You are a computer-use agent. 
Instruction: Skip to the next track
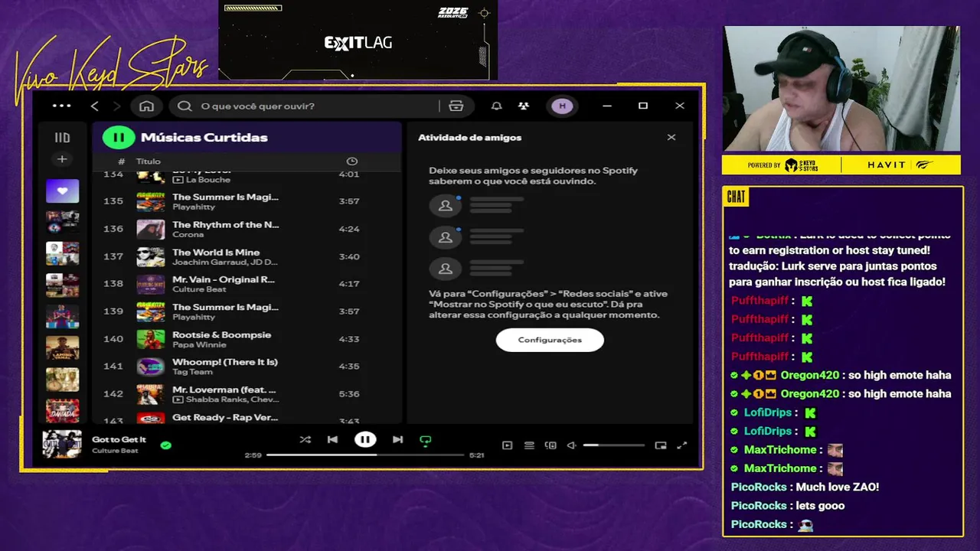click(397, 440)
